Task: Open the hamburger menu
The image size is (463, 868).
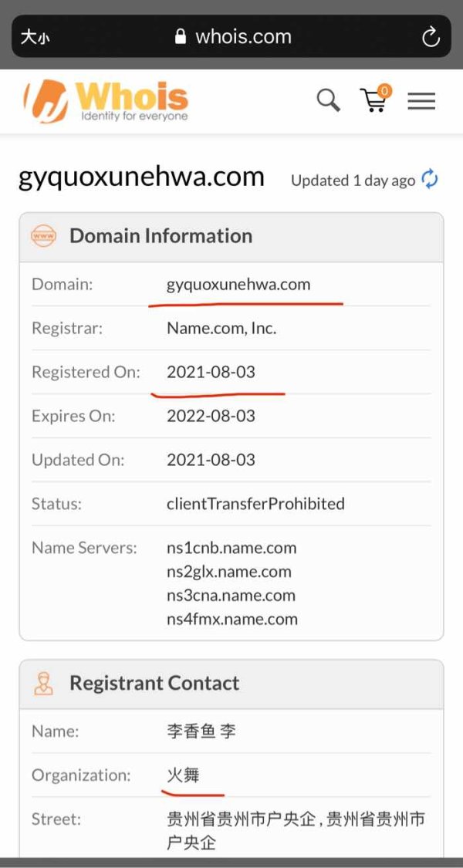Action: (x=421, y=101)
